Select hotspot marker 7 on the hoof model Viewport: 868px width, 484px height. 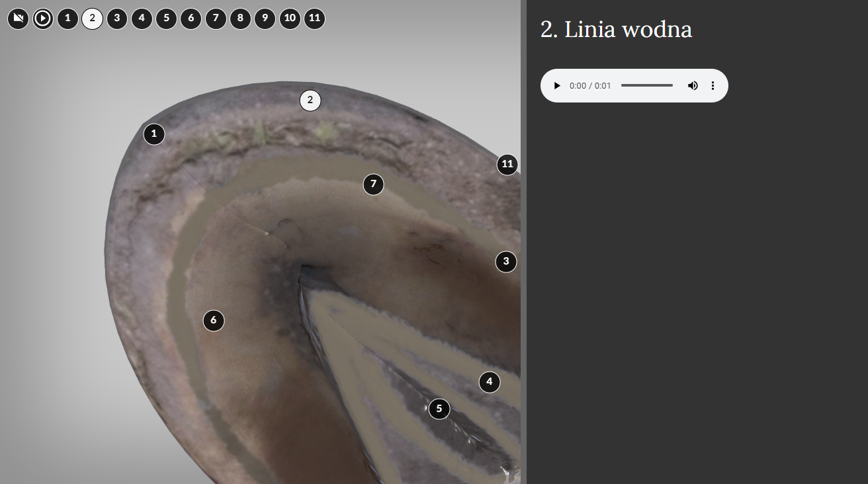[374, 184]
